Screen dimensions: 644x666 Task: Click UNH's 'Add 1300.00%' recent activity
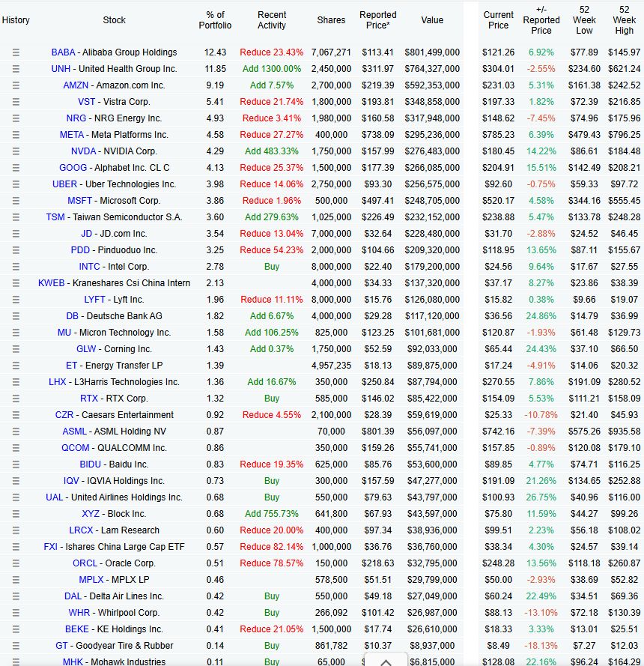[272, 69]
